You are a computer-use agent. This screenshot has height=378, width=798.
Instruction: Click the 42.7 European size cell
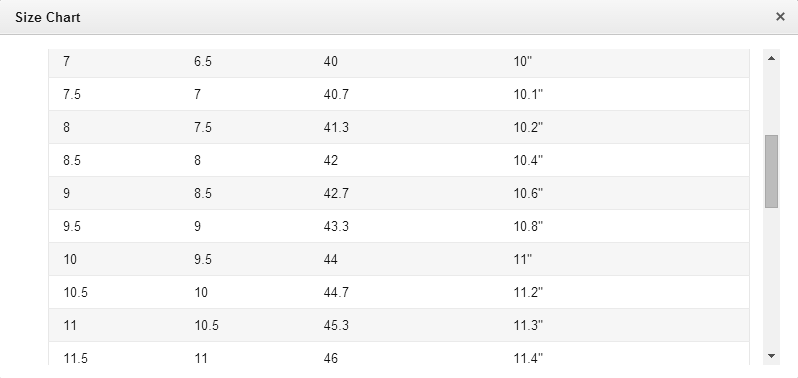[x=336, y=193]
